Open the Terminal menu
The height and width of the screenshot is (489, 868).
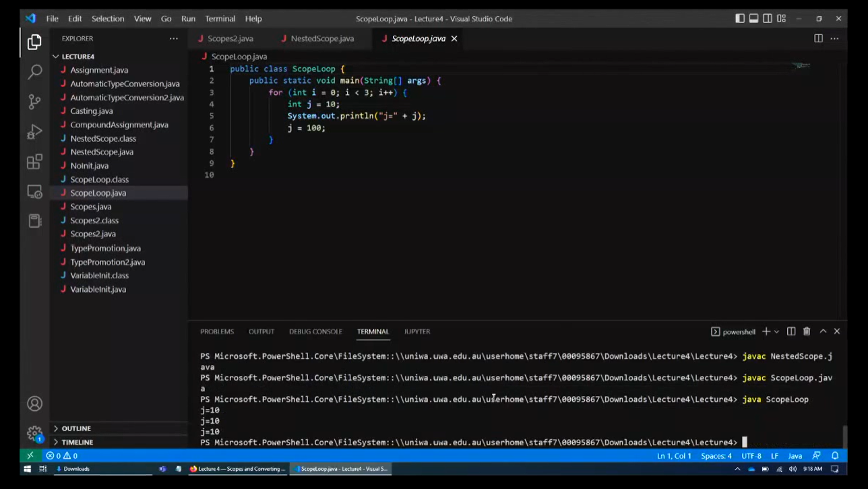coord(220,18)
